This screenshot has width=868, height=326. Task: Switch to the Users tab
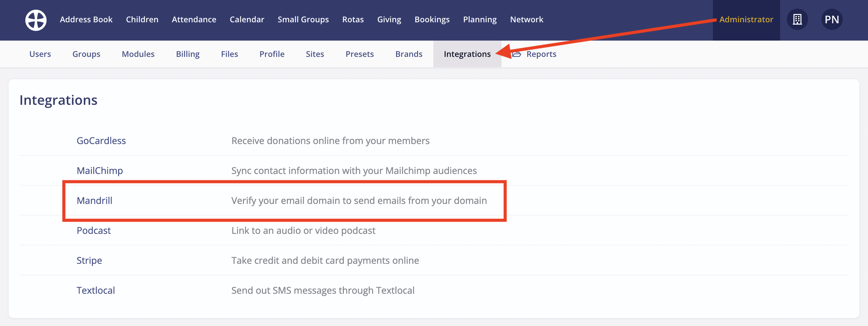point(40,54)
